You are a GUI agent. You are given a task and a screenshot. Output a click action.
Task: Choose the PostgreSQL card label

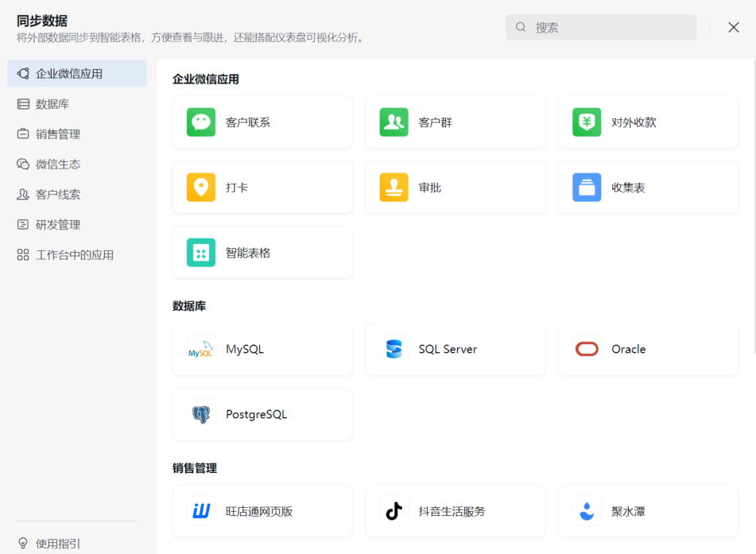[257, 415]
